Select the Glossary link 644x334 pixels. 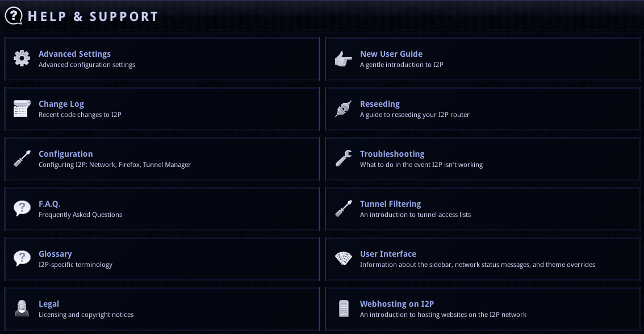tap(55, 254)
